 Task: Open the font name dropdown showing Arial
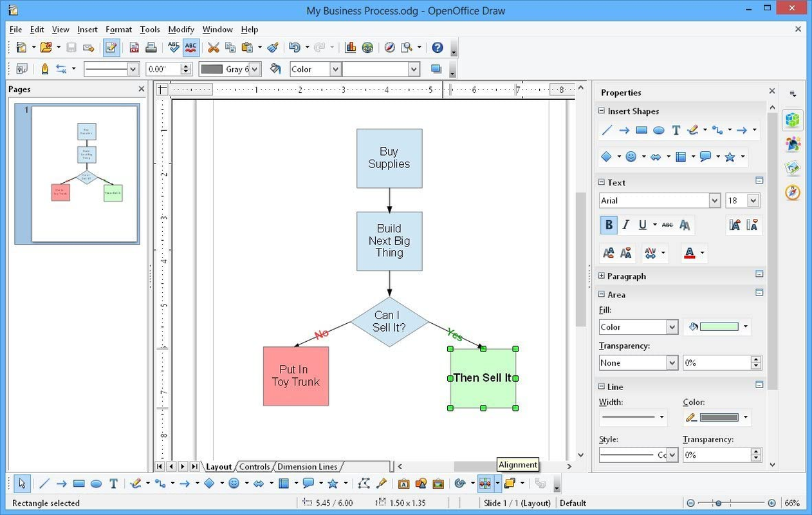(714, 200)
